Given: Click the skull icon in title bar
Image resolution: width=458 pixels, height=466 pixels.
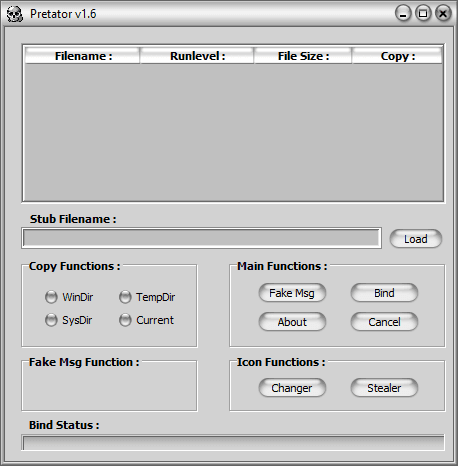Looking at the screenshot, I should coord(15,14).
